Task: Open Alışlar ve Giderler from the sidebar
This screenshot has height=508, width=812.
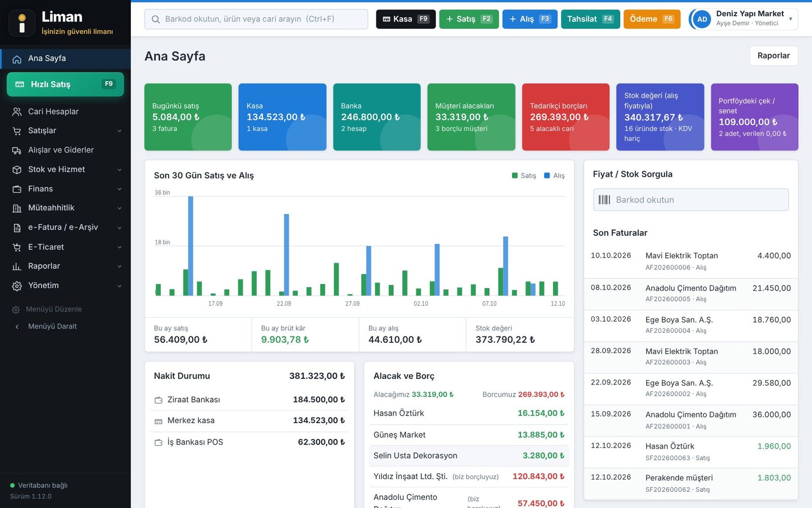Action: [65, 150]
